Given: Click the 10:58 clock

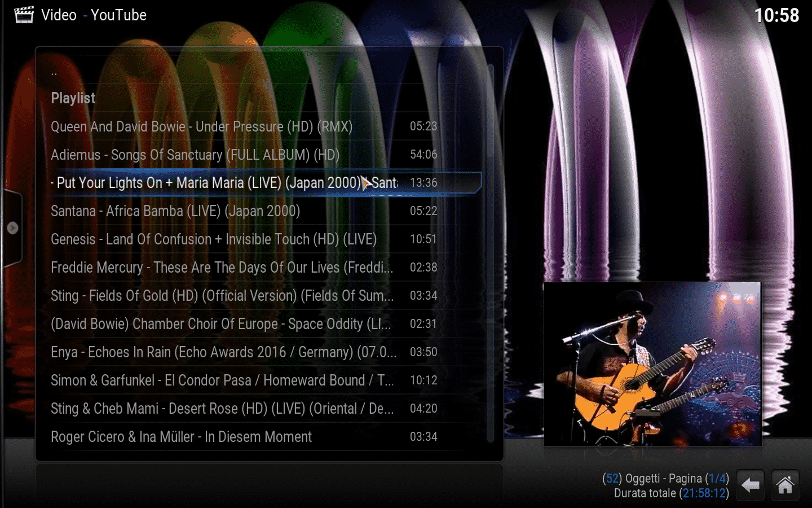Looking at the screenshot, I should [x=776, y=15].
